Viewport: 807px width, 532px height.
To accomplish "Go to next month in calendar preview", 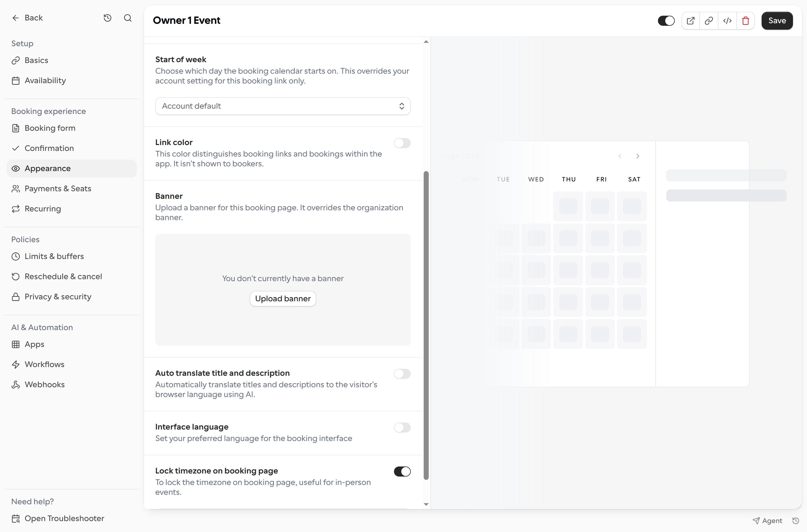I will [x=637, y=156].
